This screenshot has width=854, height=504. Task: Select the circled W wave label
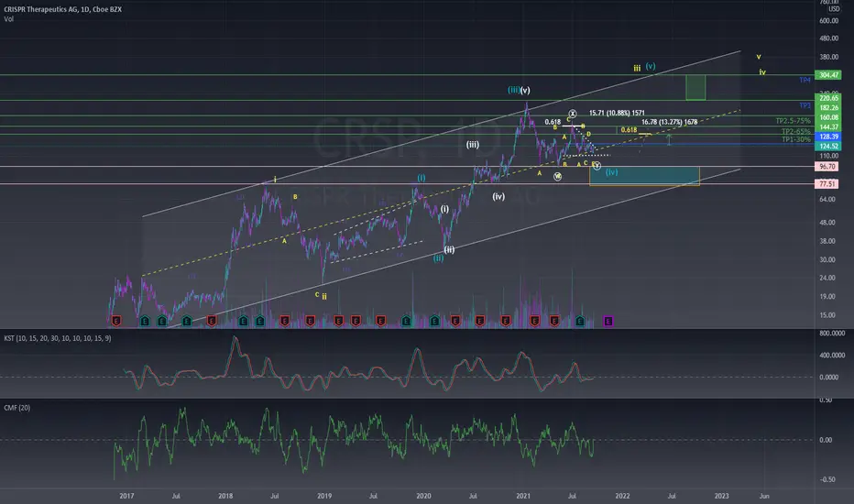557,176
